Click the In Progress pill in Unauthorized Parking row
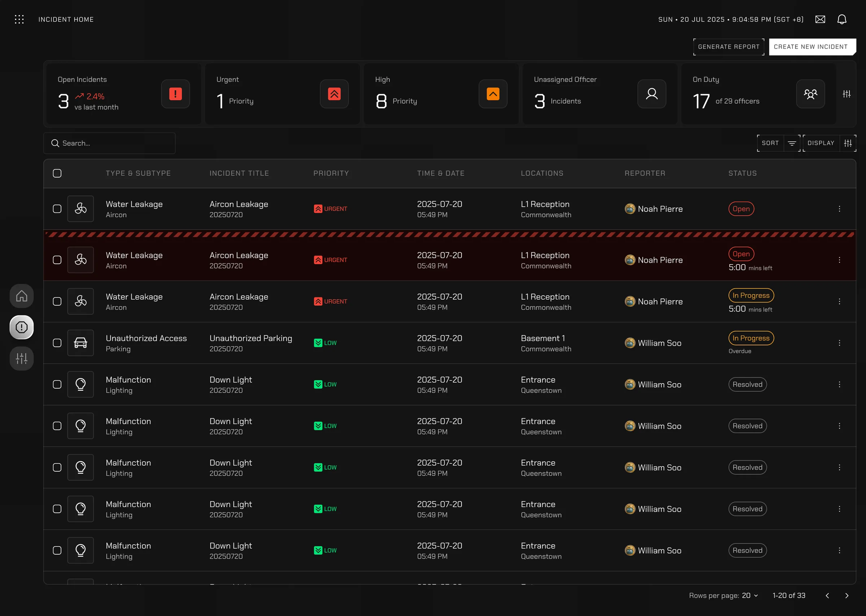Viewport: 866px width, 616px height. (751, 338)
